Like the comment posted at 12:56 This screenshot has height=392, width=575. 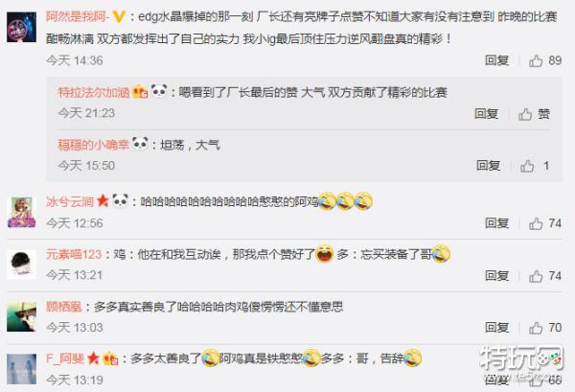(545, 223)
